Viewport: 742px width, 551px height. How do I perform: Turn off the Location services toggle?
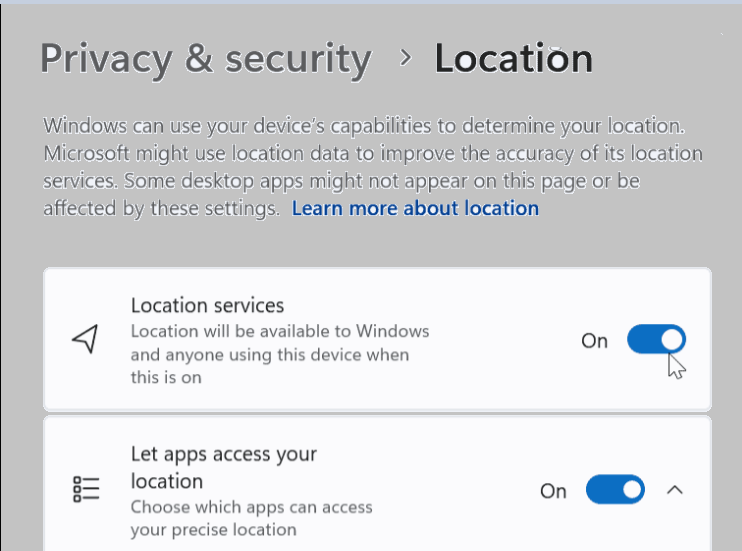656,340
